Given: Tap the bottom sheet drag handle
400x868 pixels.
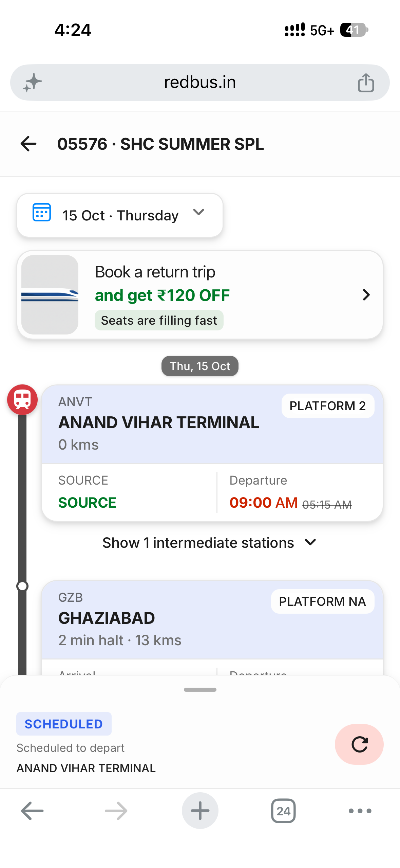Looking at the screenshot, I should click(x=200, y=689).
